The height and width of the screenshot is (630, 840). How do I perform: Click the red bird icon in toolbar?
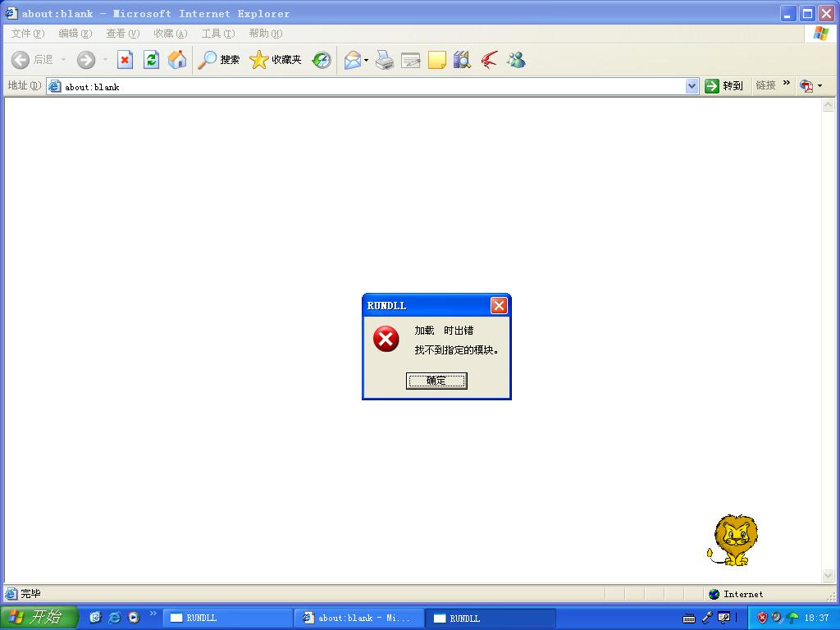[489, 60]
